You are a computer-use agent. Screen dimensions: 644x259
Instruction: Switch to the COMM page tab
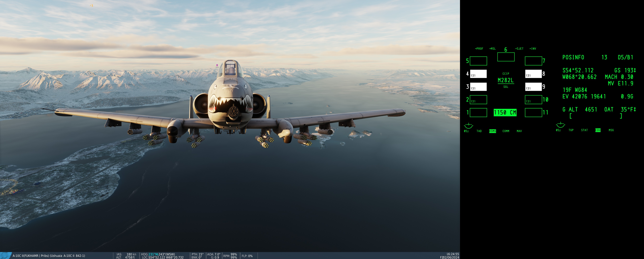point(506,131)
